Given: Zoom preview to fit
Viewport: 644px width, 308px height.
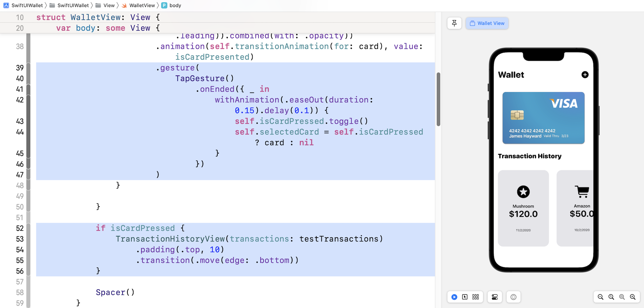Looking at the screenshot, I should pos(622,297).
